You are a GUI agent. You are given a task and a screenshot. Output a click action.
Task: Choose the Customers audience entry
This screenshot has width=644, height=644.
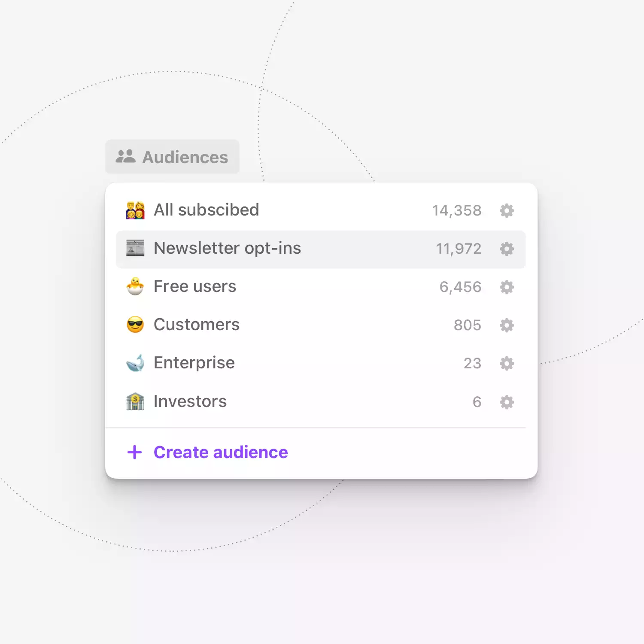click(321, 325)
